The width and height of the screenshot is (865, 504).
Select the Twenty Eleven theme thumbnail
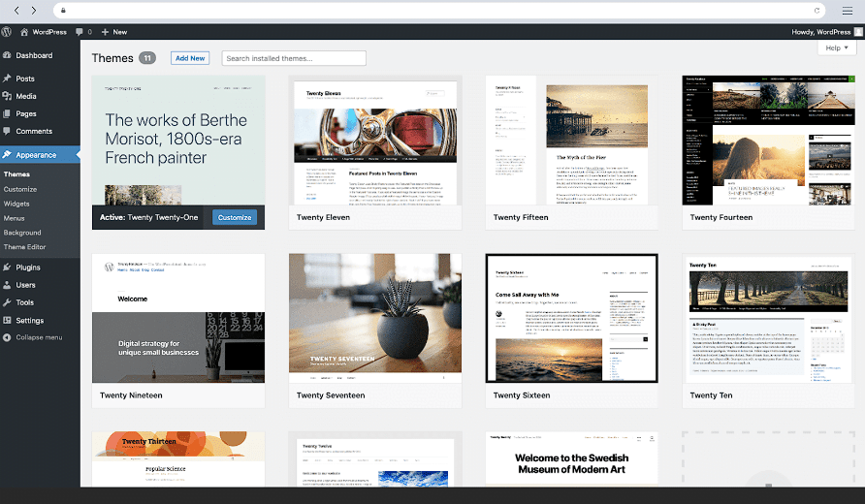click(x=375, y=141)
